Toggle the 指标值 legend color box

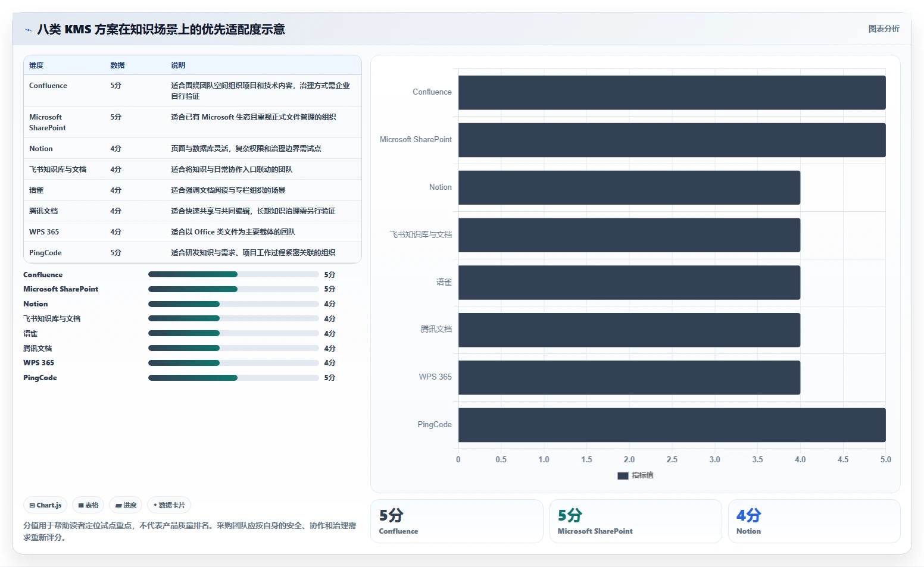[623, 475]
